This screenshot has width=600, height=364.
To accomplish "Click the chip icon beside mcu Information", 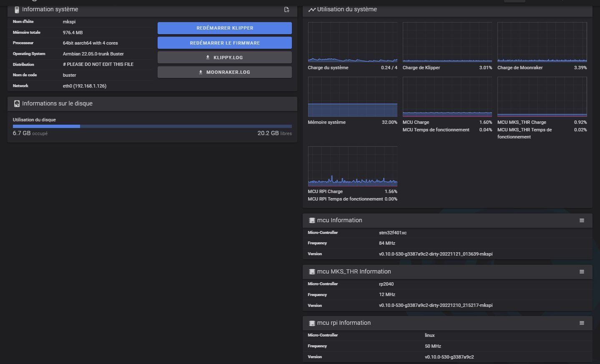I will [x=311, y=221].
